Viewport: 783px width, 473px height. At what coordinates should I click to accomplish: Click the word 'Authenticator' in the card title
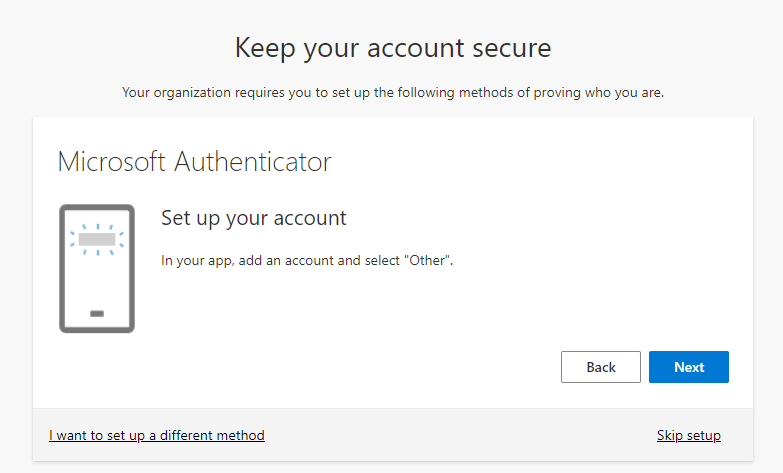click(253, 162)
